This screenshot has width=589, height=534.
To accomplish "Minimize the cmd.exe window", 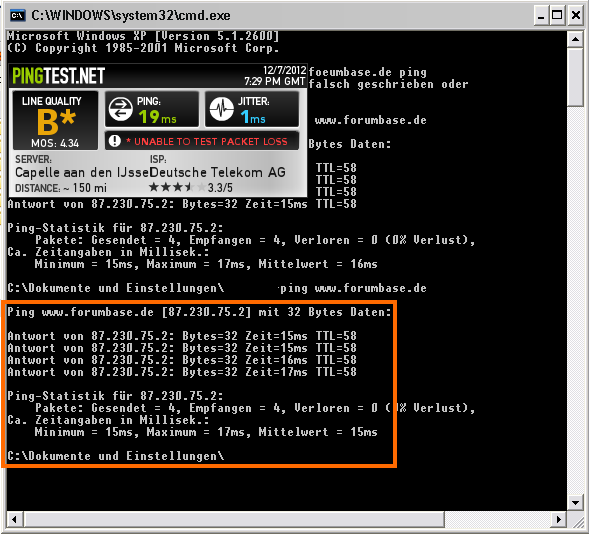I will [x=541, y=15].
